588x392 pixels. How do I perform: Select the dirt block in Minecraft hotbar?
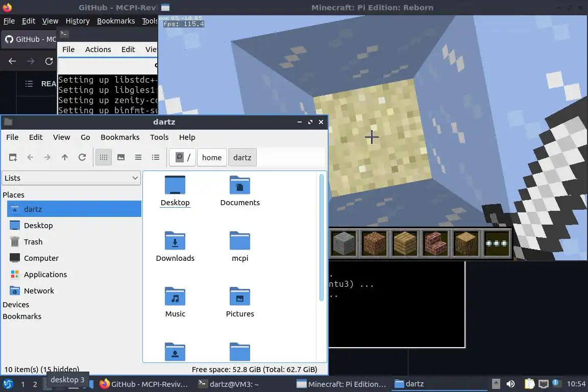click(x=374, y=243)
